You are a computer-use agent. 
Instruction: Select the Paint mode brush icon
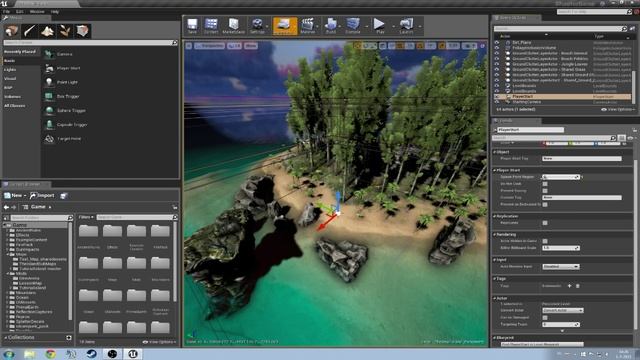pos(29,31)
